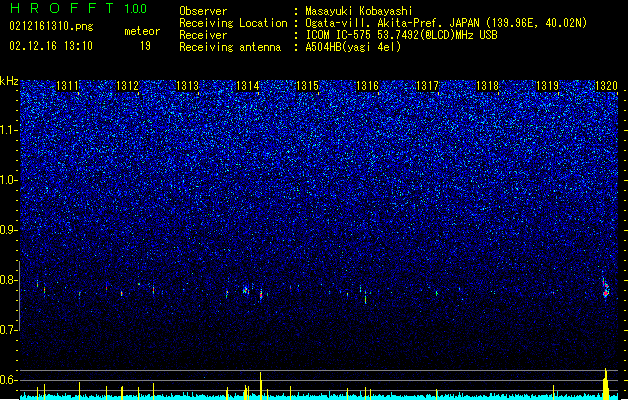Click the strong meteor echo near 1320
The width and height of the screenshot is (629, 400).
point(606,288)
